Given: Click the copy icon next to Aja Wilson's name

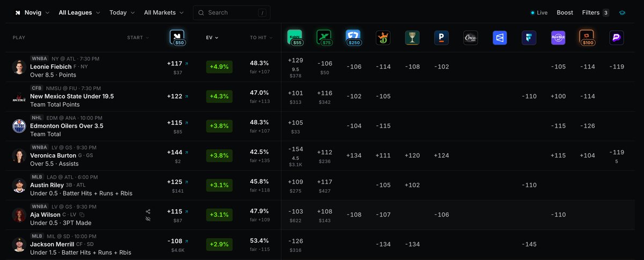Looking at the screenshot, I should tap(82, 215).
